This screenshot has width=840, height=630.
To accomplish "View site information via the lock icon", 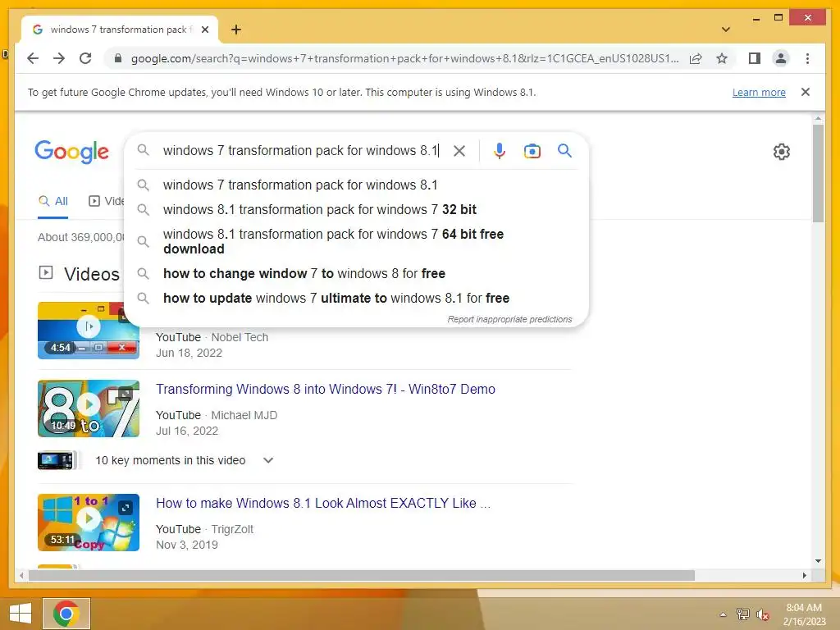I will tap(118, 58).
